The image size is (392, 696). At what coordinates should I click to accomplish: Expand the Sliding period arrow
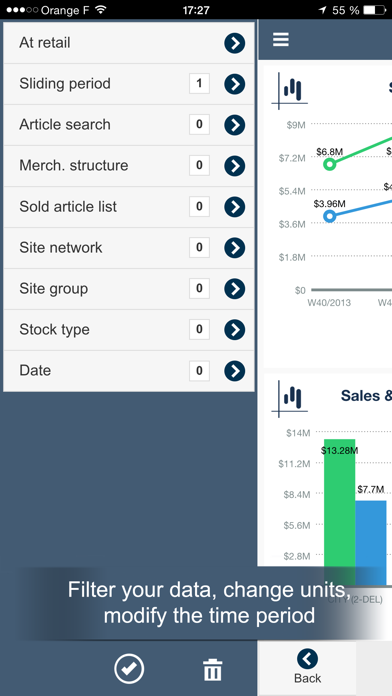tap(235, 84)
